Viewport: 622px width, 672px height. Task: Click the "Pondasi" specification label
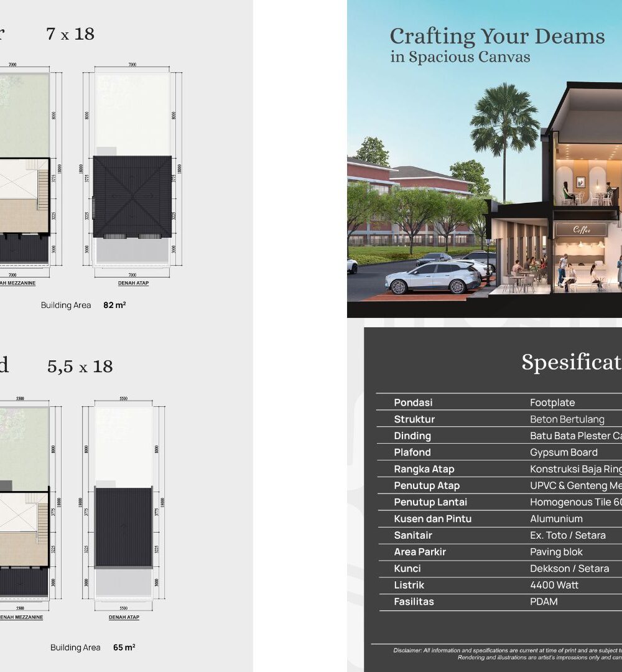413,403
